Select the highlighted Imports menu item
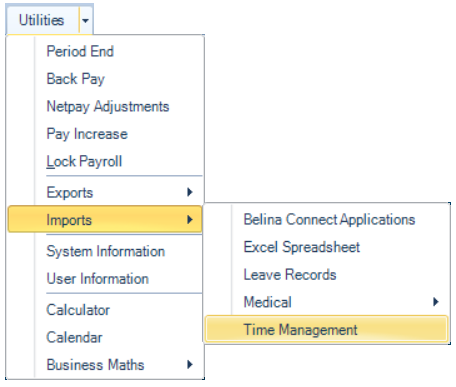The width and height of the screenshot is (456, 387). (105, 219)
